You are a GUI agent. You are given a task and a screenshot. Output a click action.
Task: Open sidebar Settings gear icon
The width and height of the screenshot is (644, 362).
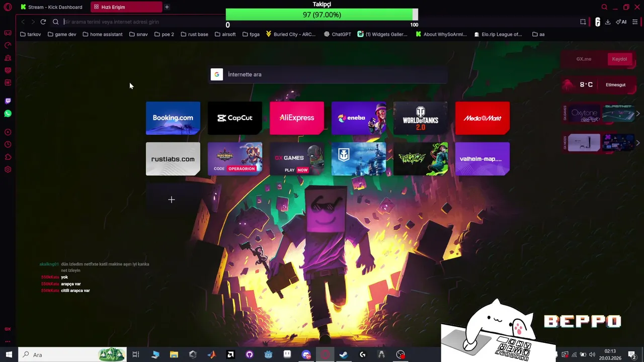coord(8,169)
